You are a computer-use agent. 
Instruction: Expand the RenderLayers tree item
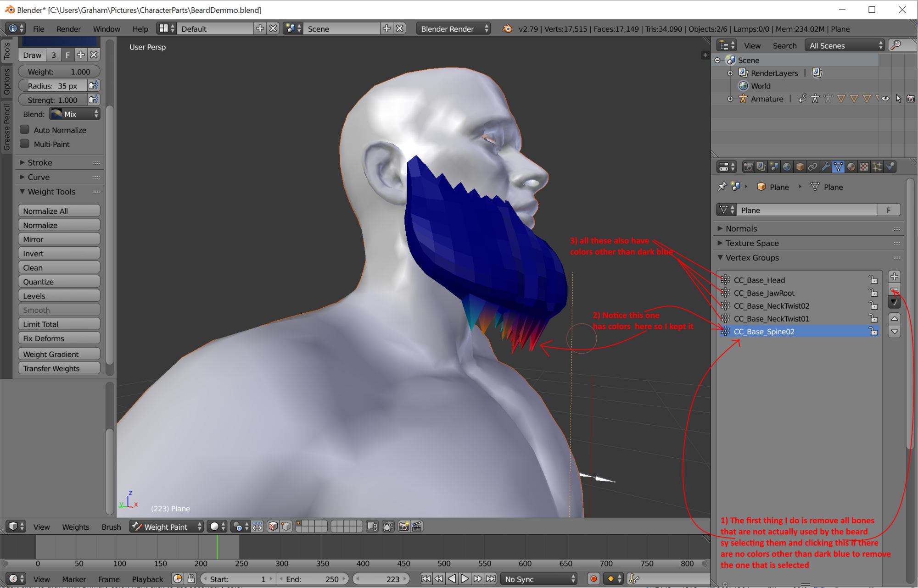(x=730, y=73)
